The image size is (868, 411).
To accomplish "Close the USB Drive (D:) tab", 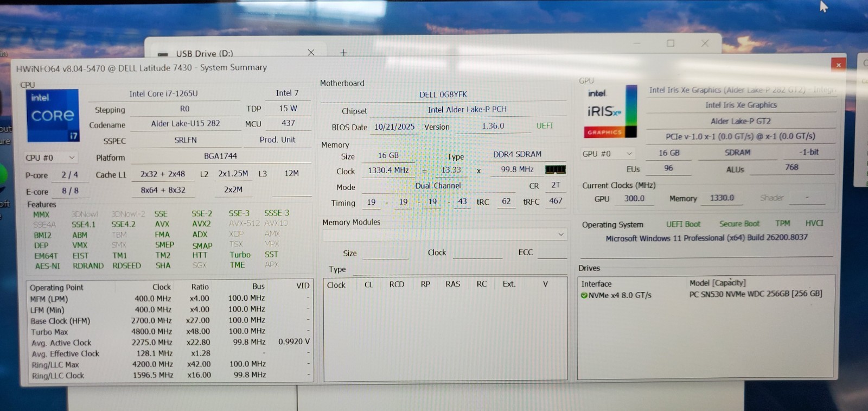I will 311,52.
